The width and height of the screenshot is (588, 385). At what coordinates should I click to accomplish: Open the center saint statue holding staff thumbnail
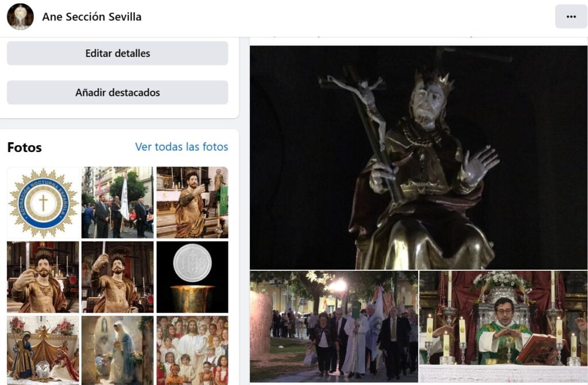coord(118,277)
